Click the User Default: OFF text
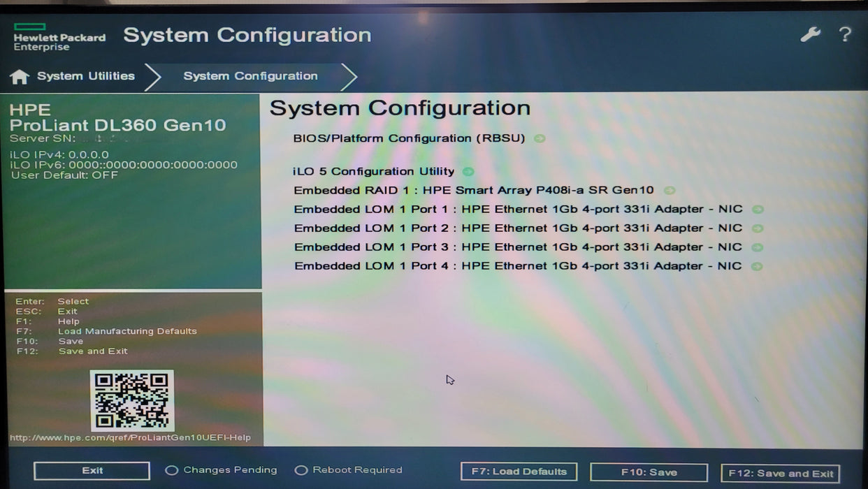Screen dimensions: 868x489 64,175
